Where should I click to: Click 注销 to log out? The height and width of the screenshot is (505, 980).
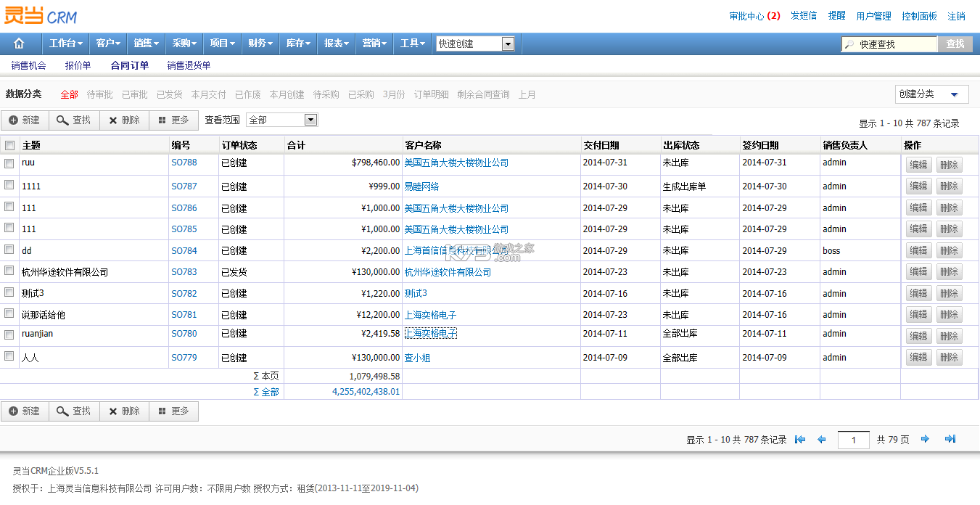click(956, 16)
